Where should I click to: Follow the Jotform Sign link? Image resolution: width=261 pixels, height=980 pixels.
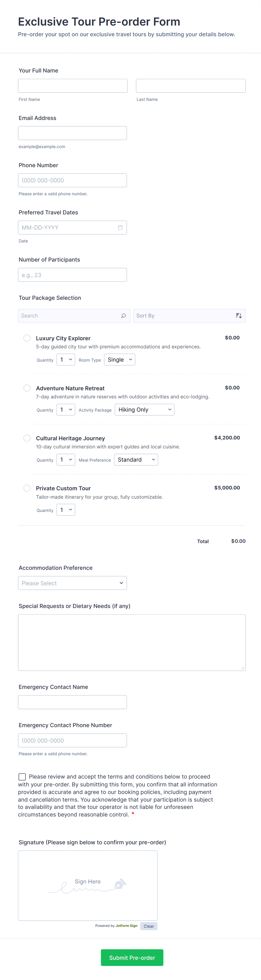[x=126, y=925]
